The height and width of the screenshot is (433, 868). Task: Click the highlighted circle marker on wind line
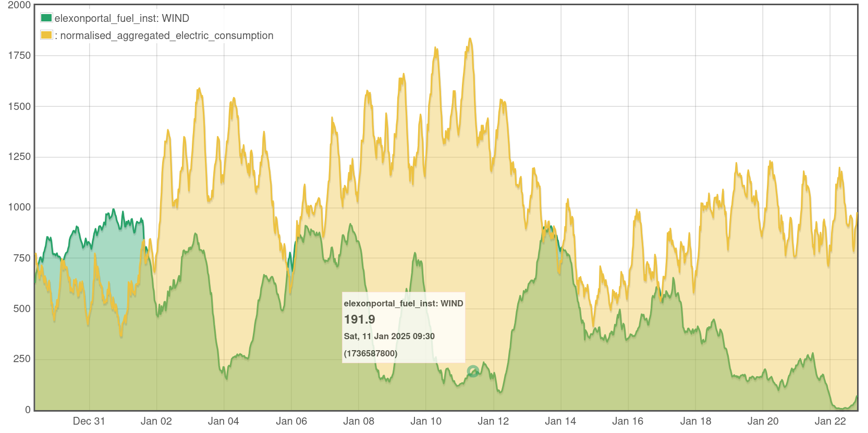pyautogui.click(x=473, y=371)
